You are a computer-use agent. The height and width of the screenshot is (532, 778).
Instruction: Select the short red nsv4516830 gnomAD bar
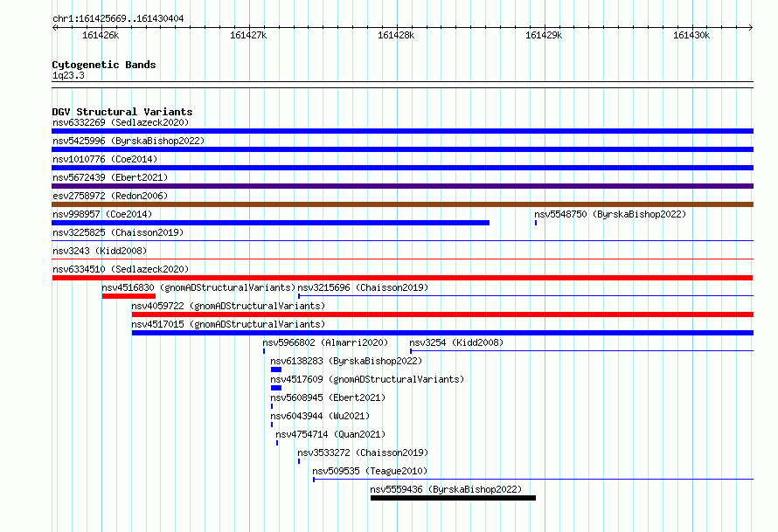coord(129,296)
